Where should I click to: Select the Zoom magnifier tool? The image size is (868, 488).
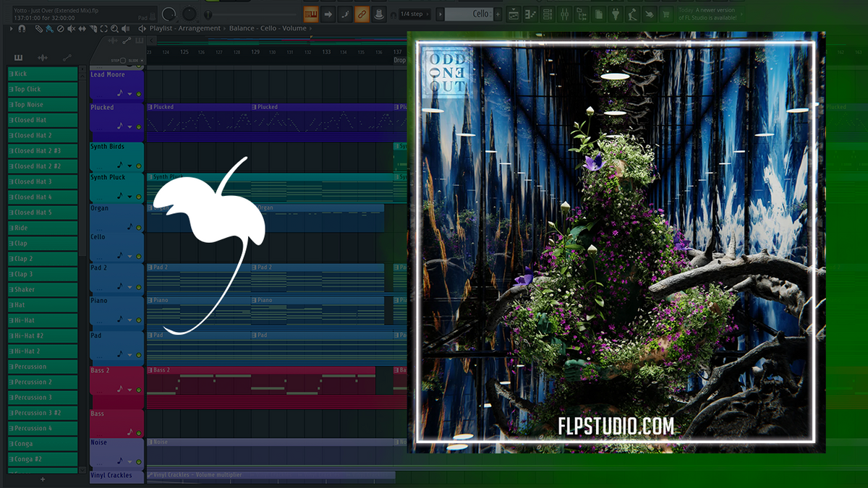click(x=113, y=29)
